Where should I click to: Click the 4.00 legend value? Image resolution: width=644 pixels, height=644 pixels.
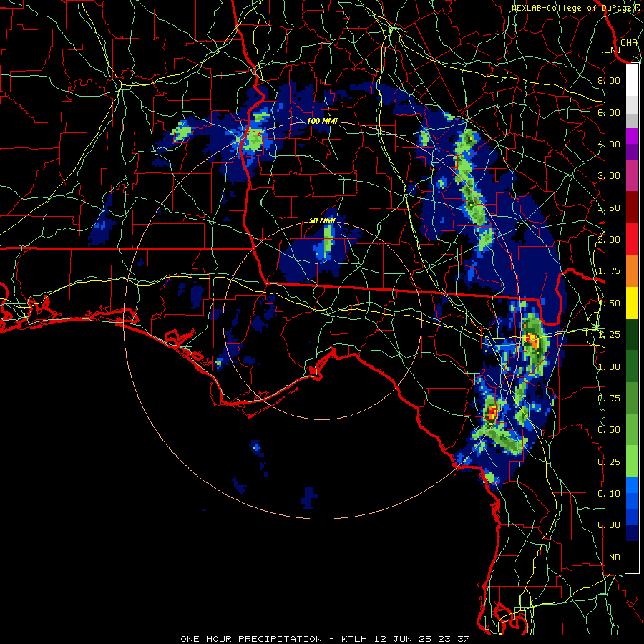click(609, 144)
